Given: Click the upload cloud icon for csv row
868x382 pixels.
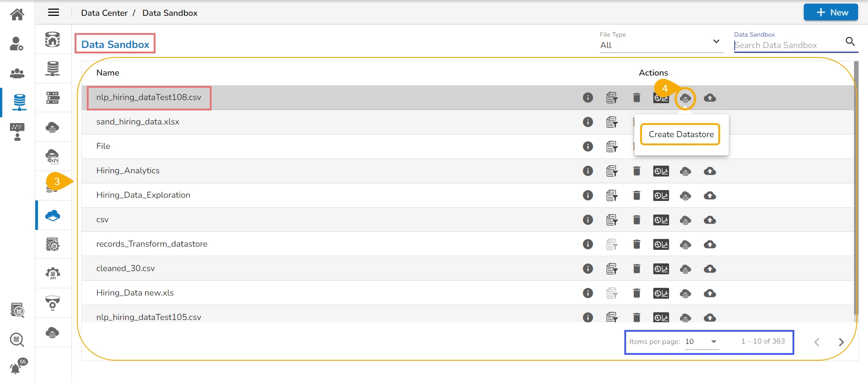Looking at the screenshot, I should [x=710, y=220].
